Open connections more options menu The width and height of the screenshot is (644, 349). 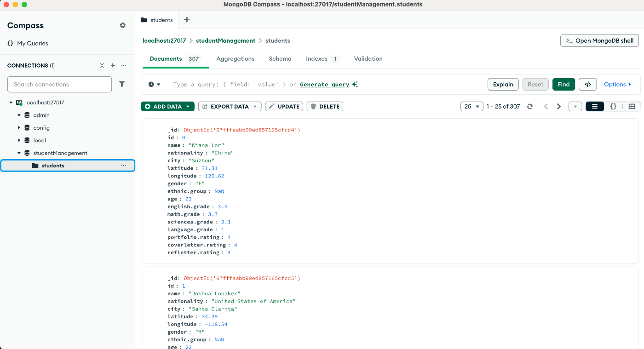(x=123, y=65)
